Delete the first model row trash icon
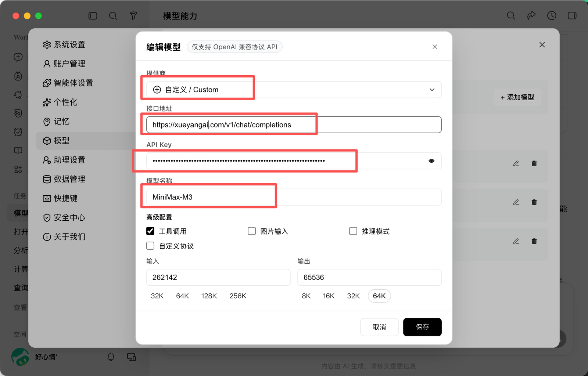 (x=534, y=163)
